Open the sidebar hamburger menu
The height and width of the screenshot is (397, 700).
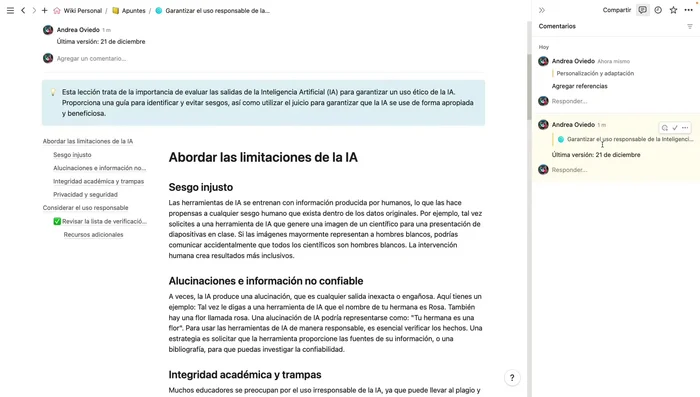[10, 10]
